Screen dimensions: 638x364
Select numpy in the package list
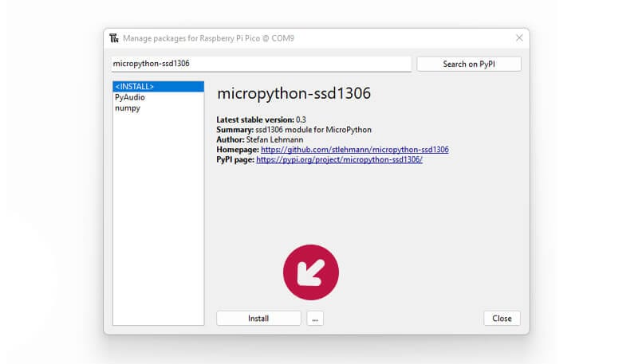[128, 108]
